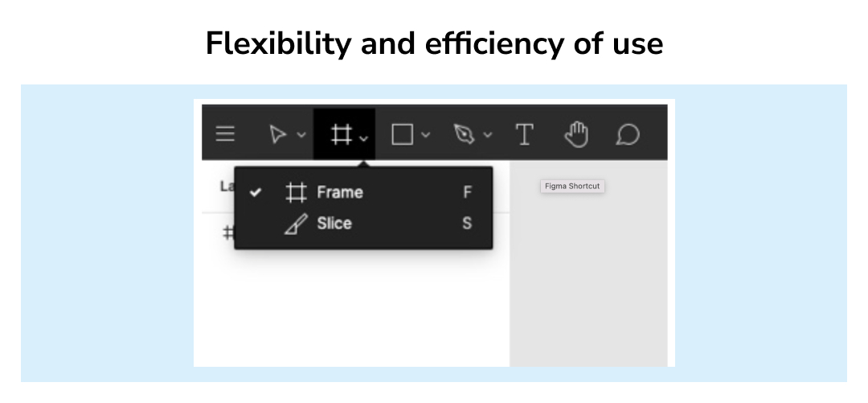
Task: Collapse the Frame tool chevron
Action: coord(364,138)
